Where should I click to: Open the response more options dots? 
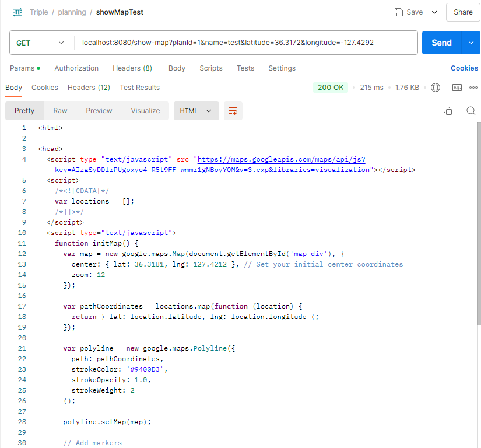pyautogui.click(x=473, y=87)
